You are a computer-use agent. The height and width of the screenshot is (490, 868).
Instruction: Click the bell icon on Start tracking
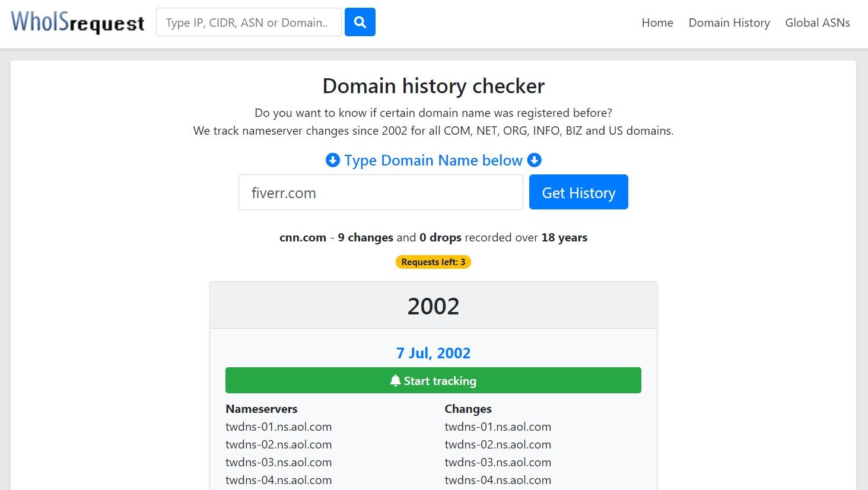395,380
